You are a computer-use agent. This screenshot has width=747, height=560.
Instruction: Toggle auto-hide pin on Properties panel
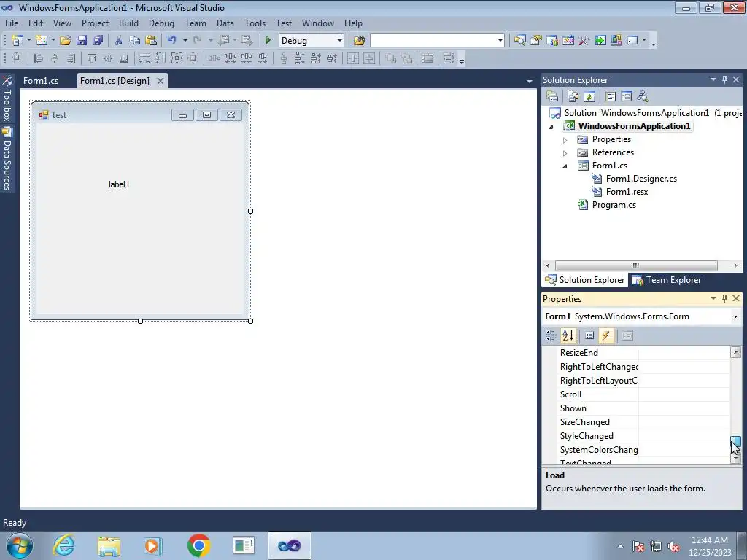pos(724,298)
